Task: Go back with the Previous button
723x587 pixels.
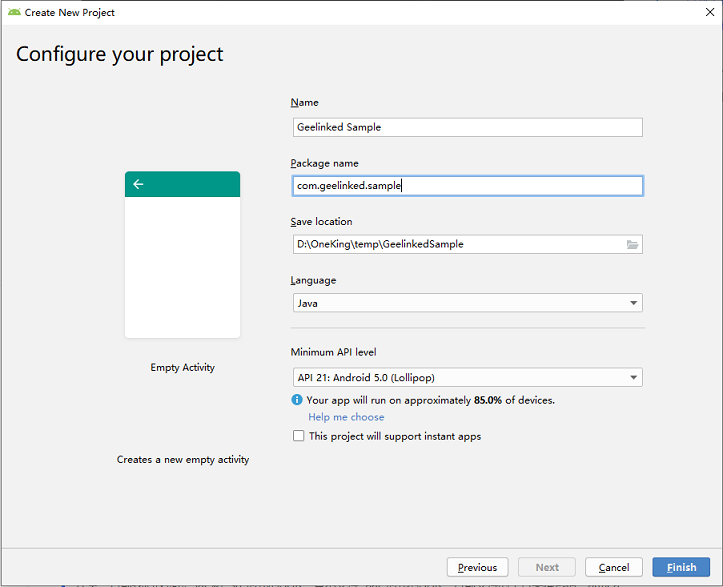Action: tap(477, 567)
